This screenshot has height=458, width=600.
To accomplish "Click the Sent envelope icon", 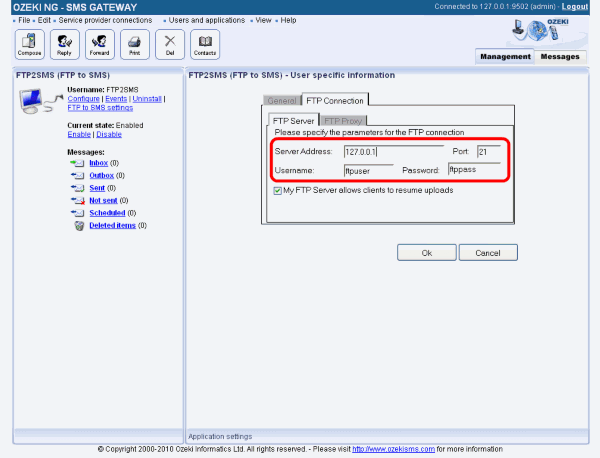I will point(77,188).
